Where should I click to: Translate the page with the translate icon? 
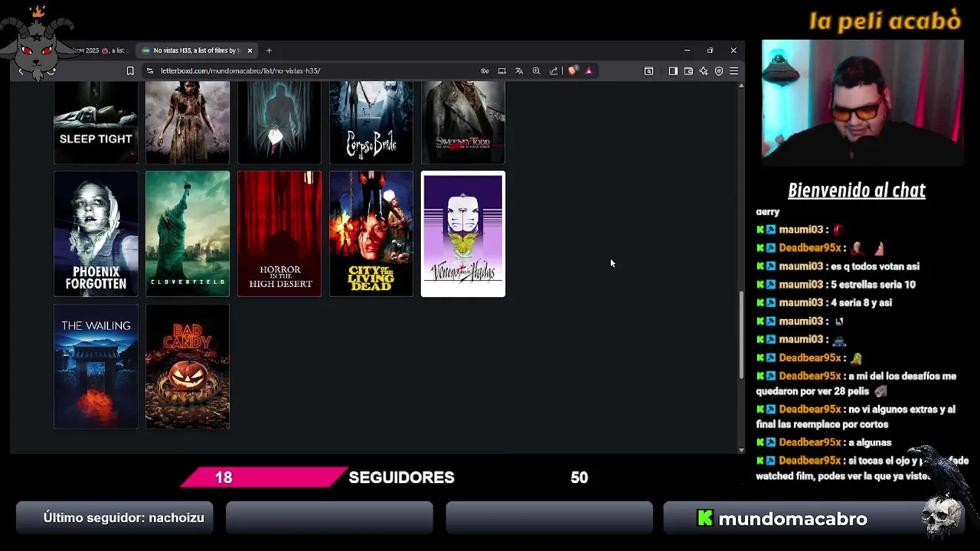click(x=519, y=71)
